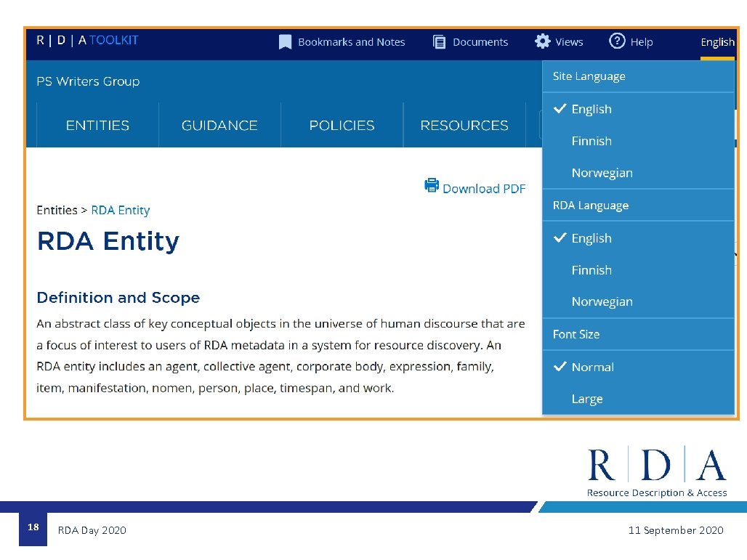Collapse the English language dropdown
Screen dimensions: 747x560
coord(717,42)
